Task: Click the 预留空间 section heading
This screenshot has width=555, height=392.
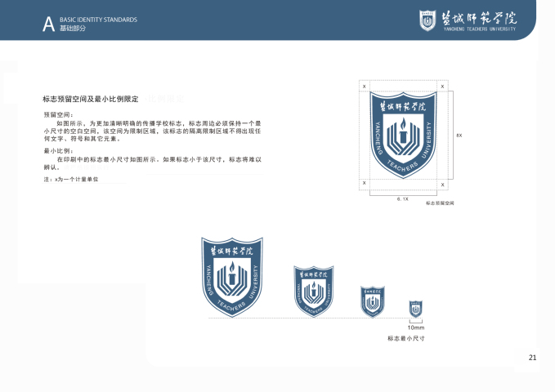Action: 58,114
